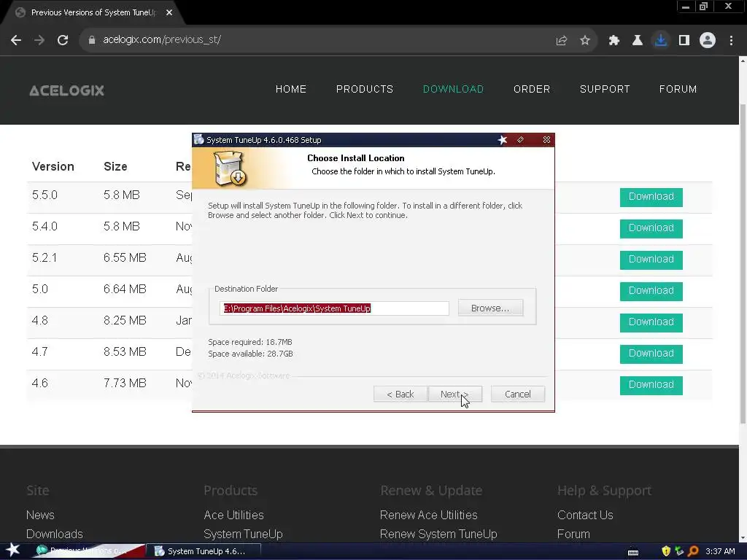Click the browser forward arrow
This screenshot has width=747, height=560.
pos(39,40)
